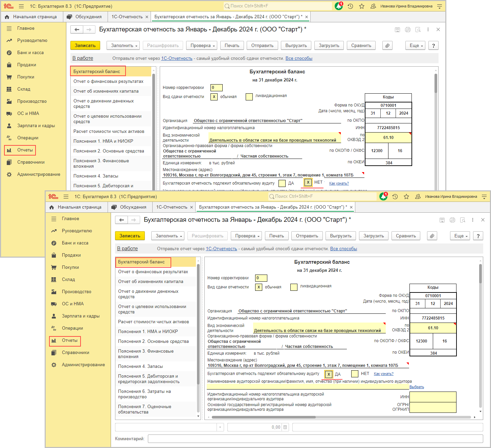The width and height of the screenshot is (491, 448).
Task: Switch to Начальная страница tab, front window
Action: click(76, 207)
